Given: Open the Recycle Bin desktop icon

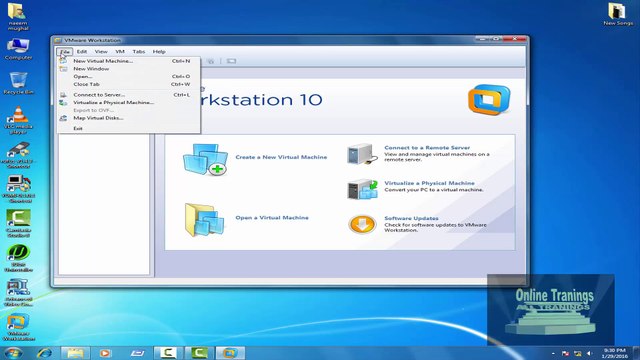Looking at the screenshot, I should pos(18,83).
